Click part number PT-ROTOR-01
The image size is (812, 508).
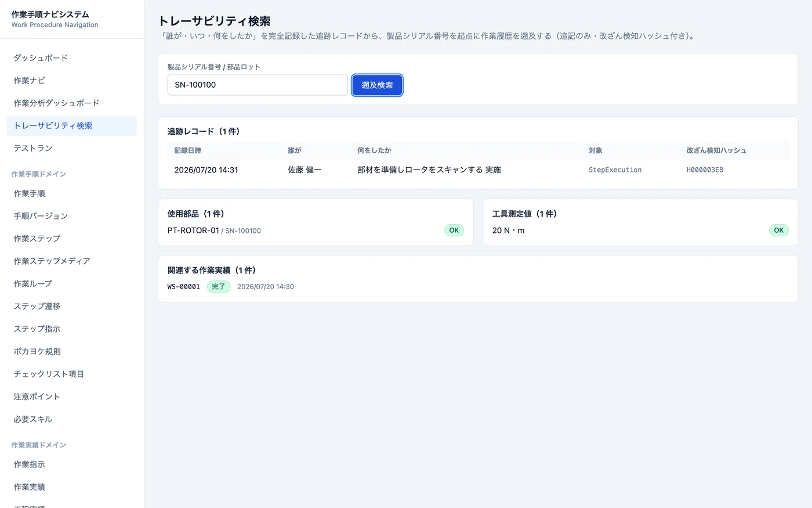point(193,230)
